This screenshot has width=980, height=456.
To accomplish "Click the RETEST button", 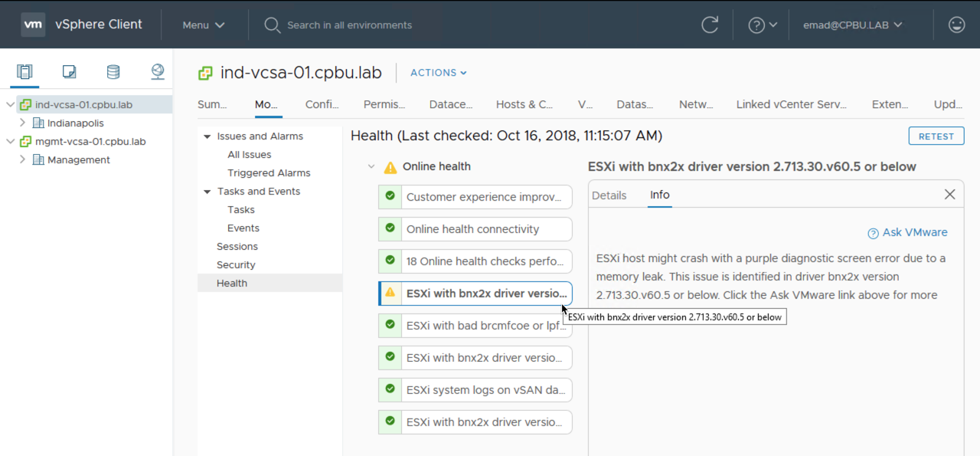I will tap(936, 136).
